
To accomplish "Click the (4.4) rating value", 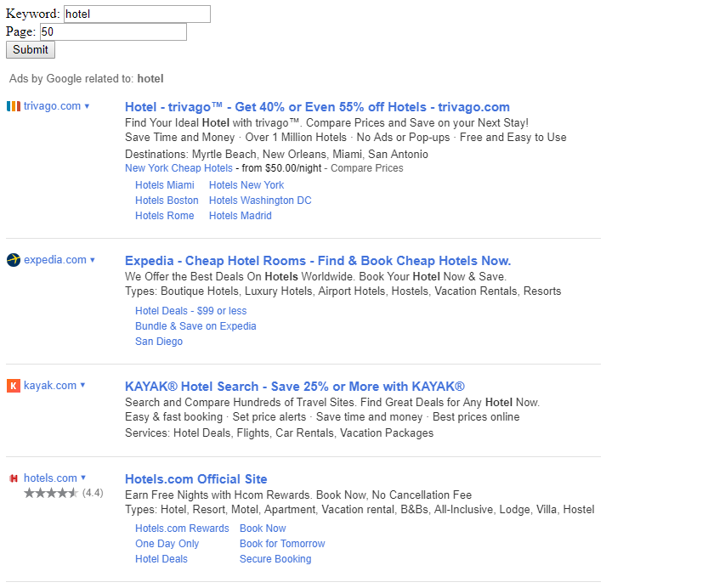I will click(93, 493).
